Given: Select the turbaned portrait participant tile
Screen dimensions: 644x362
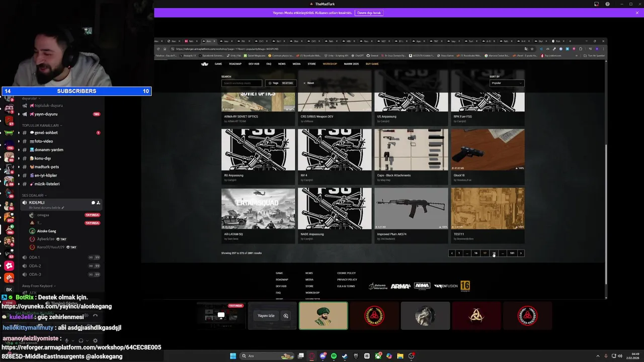Looking at the screenshot, I should [323, 316].
